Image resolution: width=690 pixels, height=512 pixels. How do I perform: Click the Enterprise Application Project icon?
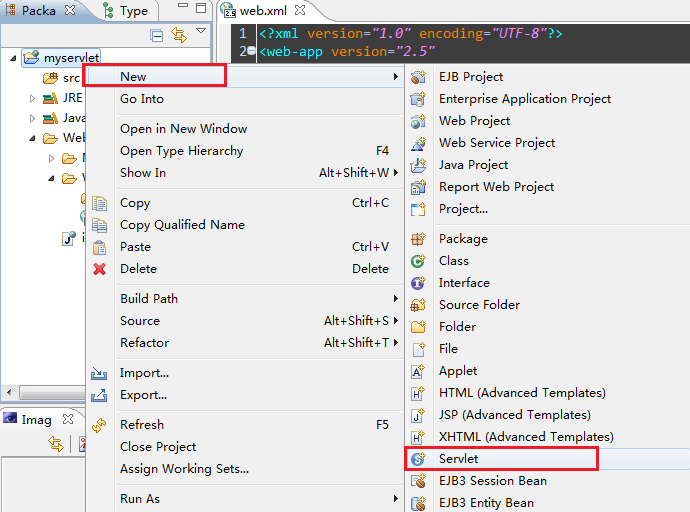418,99
